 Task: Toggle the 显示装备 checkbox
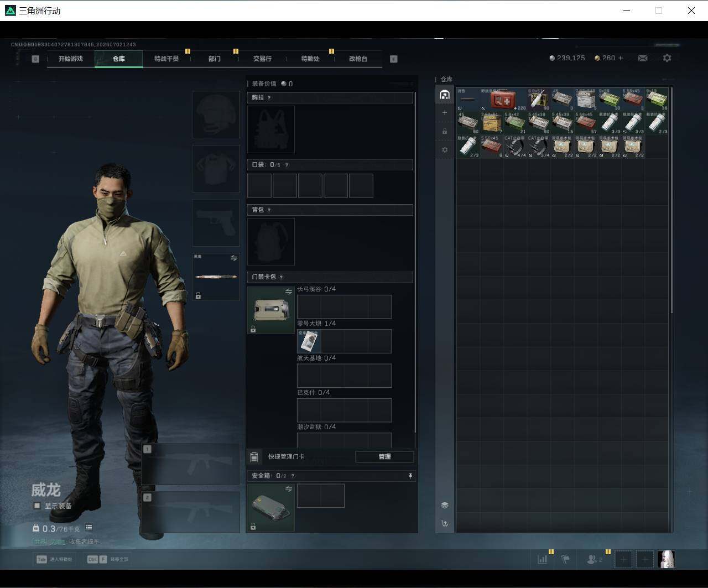[x=37, y=506]
